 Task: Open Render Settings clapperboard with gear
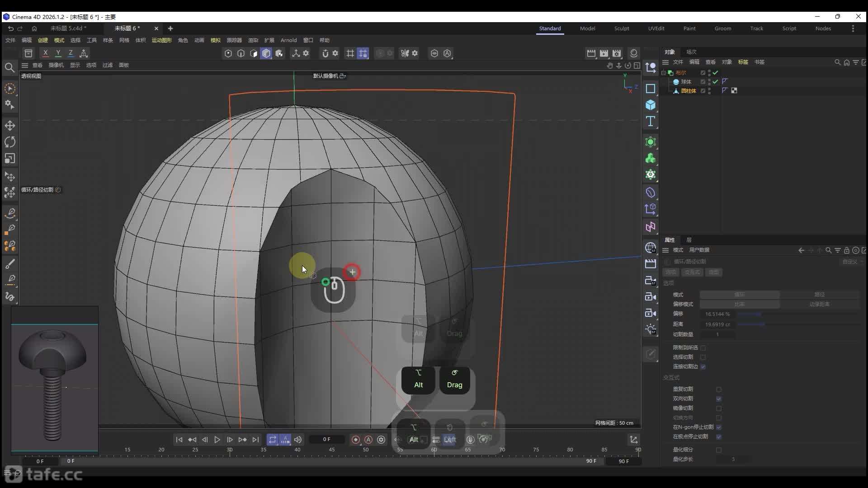pyautogui.click(x=617, y=53)
